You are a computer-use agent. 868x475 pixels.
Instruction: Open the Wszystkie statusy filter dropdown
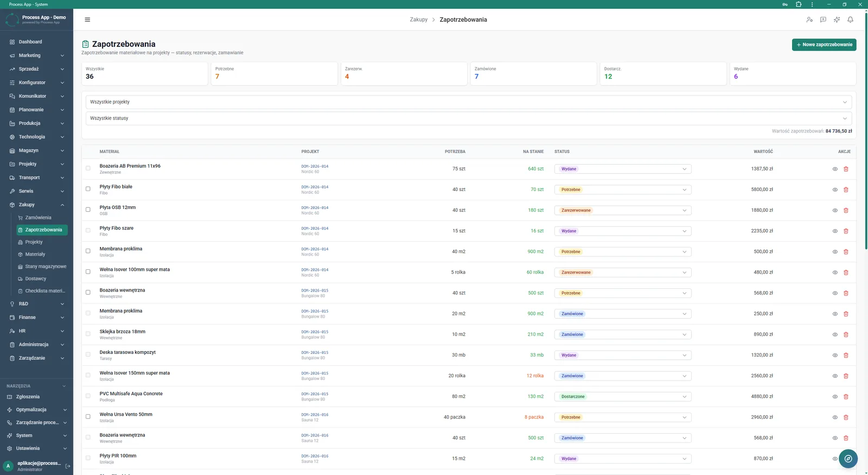click(x=469, y=118)
